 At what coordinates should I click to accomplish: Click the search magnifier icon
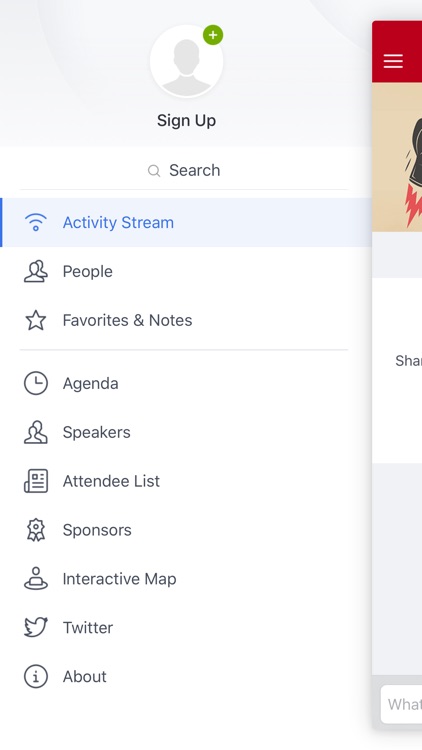154,171
